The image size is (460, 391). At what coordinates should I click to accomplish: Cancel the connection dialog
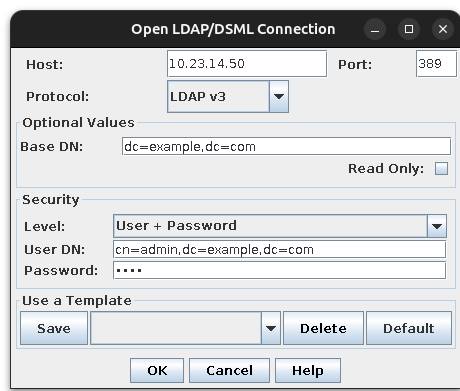point(229,370)
